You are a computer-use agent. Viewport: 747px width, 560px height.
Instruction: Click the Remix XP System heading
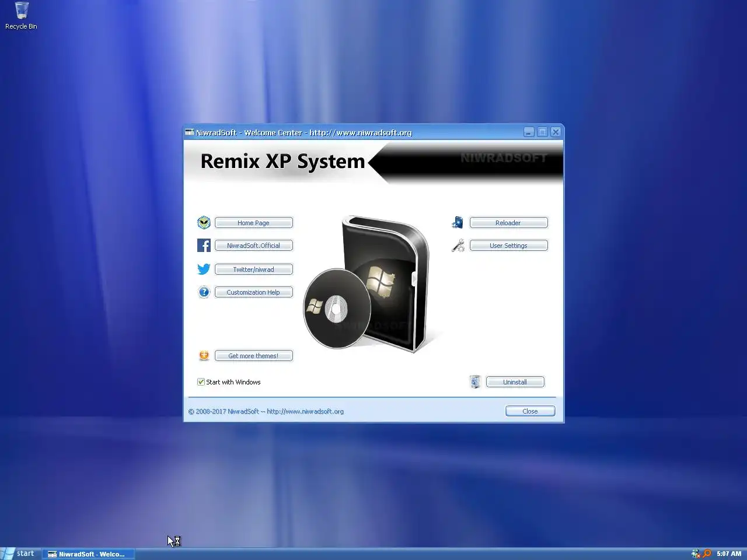tap(282, 162)
